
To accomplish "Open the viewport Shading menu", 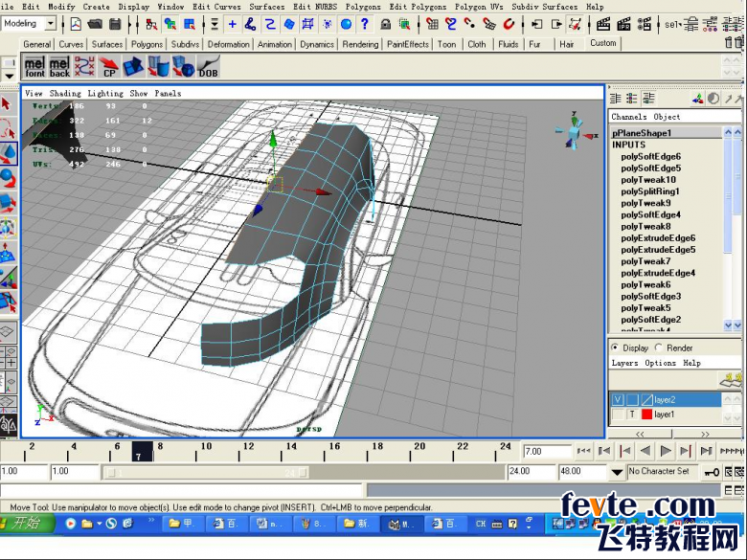I will pyautogui.click(x=65, y=94).
